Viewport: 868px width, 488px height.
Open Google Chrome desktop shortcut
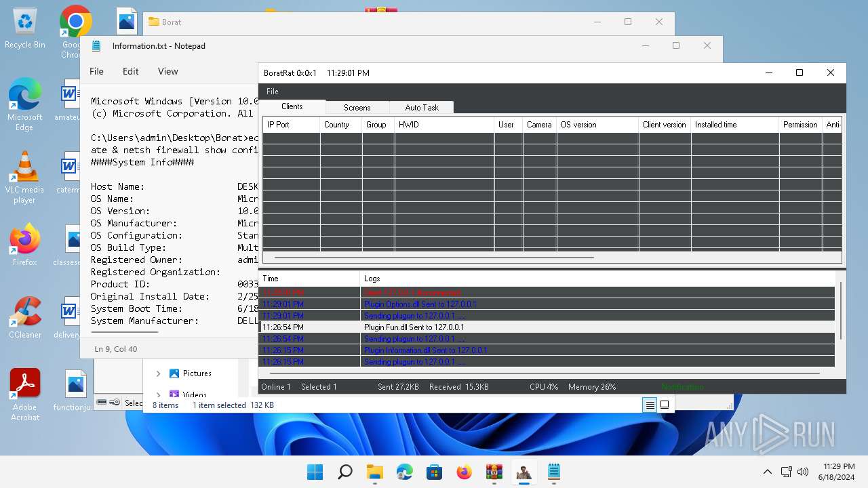(x=75, y=32)
